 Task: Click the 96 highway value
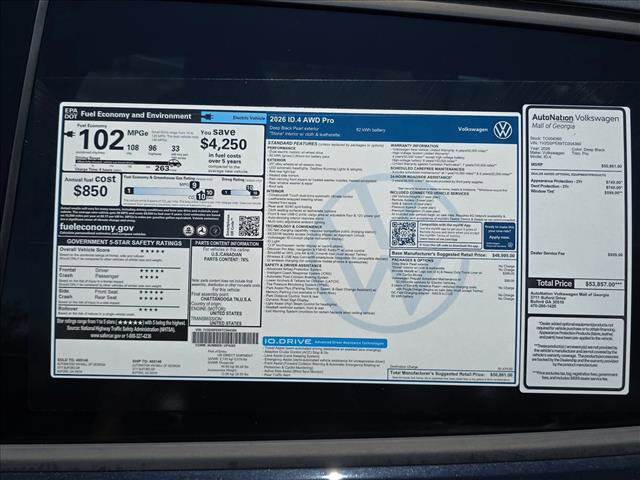(x=153, y=148)
